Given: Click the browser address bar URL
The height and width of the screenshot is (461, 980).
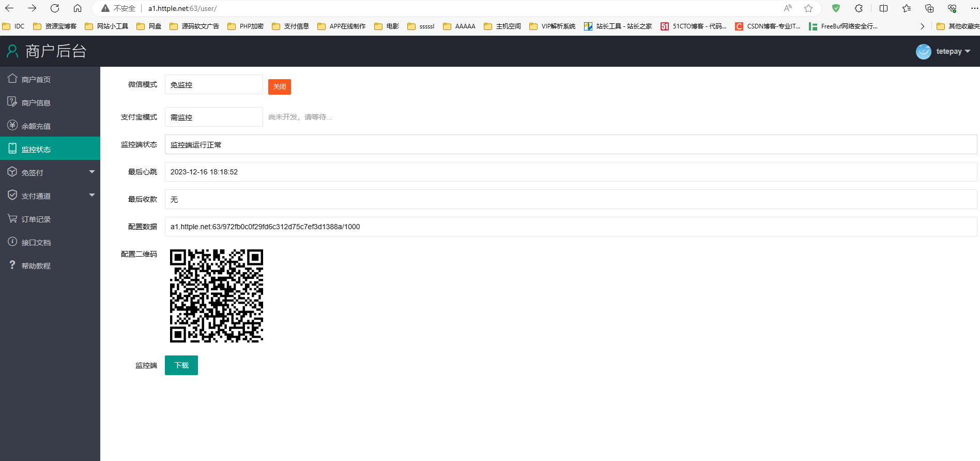Looking at the screenshot, I should coord(182,8).
